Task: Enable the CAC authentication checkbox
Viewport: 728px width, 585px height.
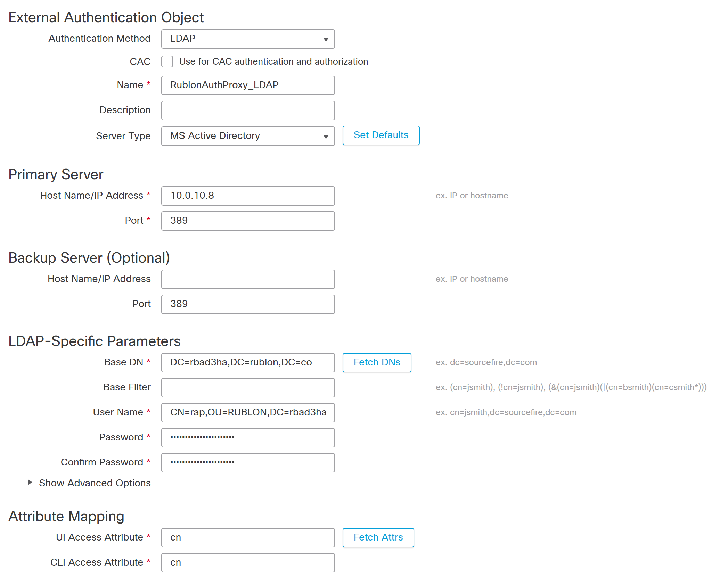Action: (x=167, y=62)
